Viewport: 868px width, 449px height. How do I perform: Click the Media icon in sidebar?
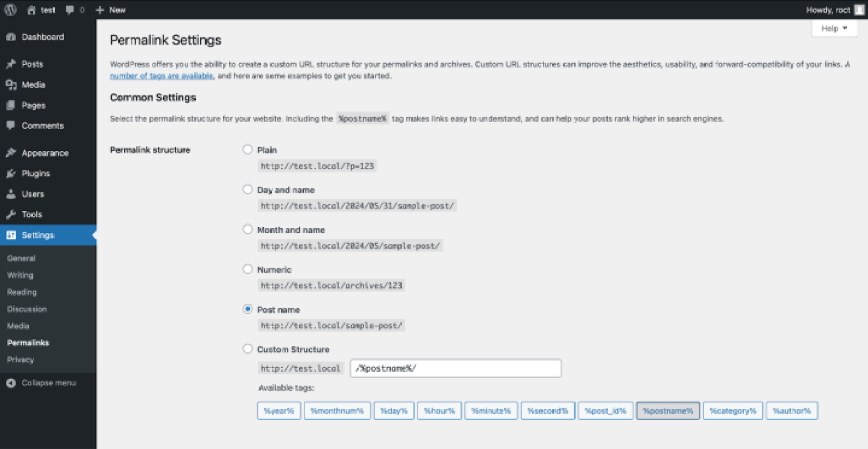click(11, 85)
